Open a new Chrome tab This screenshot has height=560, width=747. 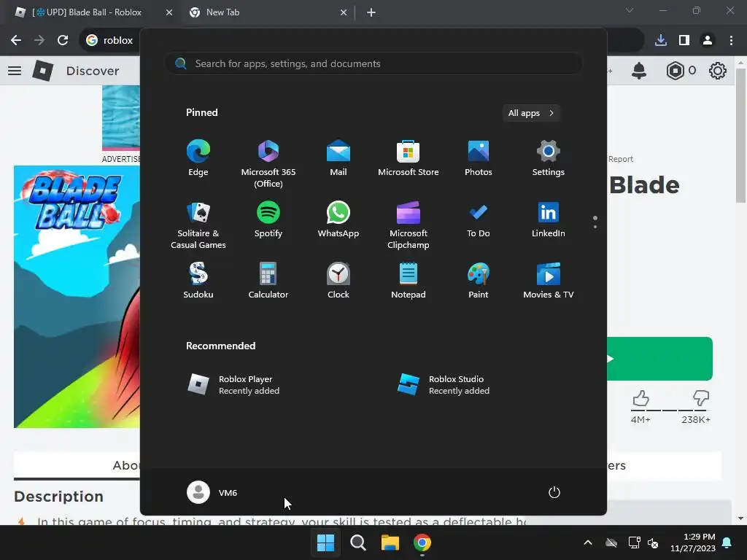point(371,12)
